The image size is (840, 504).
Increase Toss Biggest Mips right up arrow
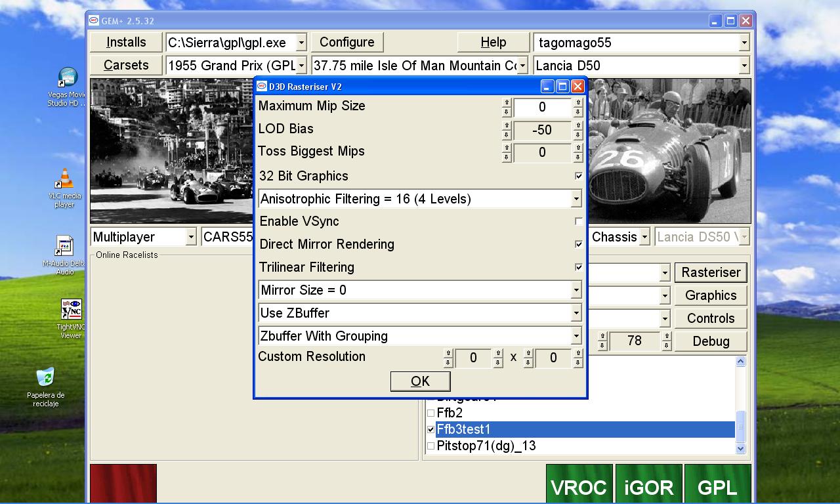(578, 148)
